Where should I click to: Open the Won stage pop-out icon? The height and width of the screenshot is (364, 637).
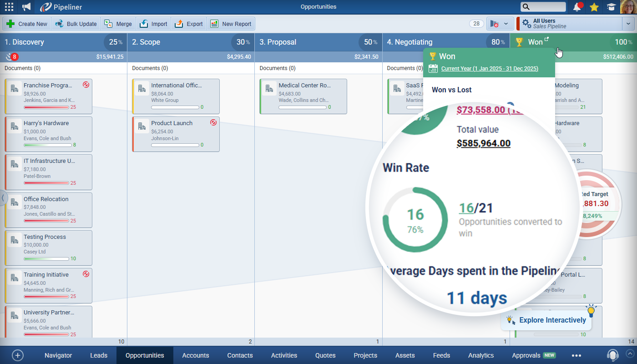pyautogui.click(x=546, y=39)
